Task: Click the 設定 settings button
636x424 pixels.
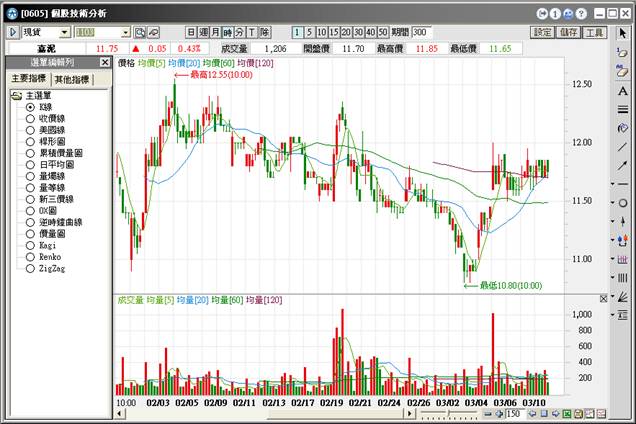Action: (543, 33)
